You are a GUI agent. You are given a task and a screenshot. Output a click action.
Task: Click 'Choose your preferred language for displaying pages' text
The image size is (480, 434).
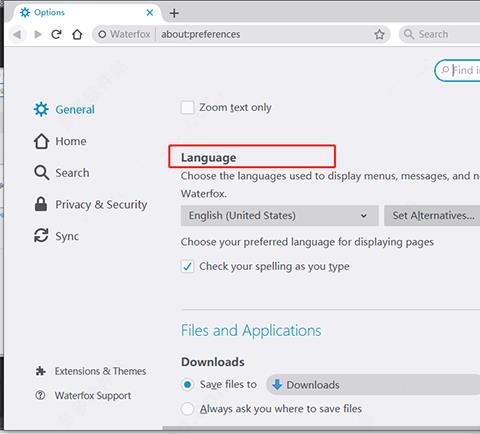307,242
